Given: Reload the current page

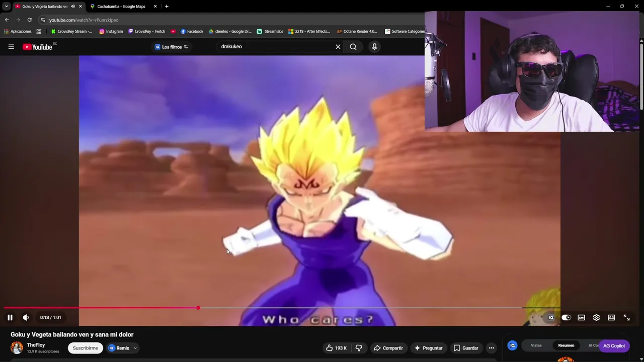Looking at the screenshot, I should click(29, 20).
